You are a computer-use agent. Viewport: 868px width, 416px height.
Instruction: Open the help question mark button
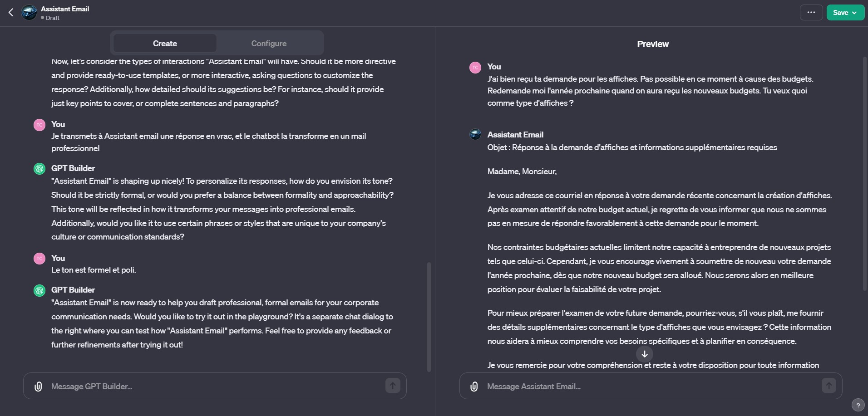click(858, 406)
